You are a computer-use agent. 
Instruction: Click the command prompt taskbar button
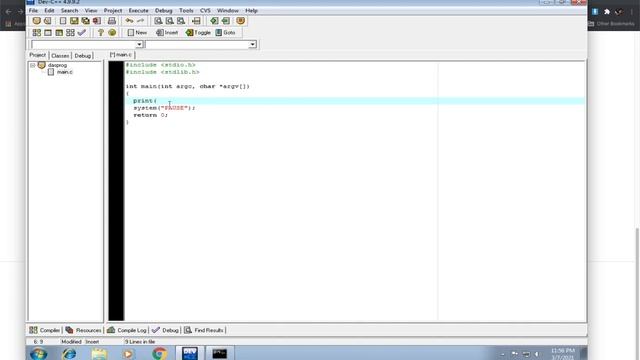click(220, 353)
